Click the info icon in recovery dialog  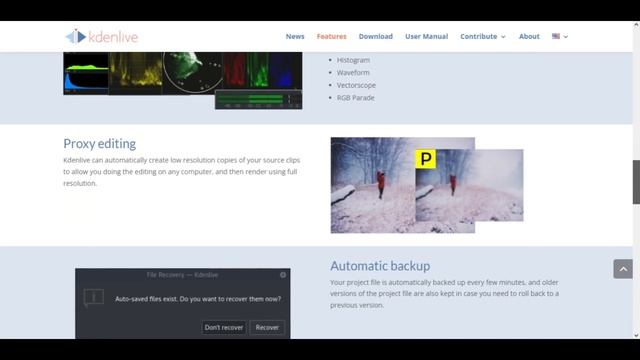coord(93,298)
